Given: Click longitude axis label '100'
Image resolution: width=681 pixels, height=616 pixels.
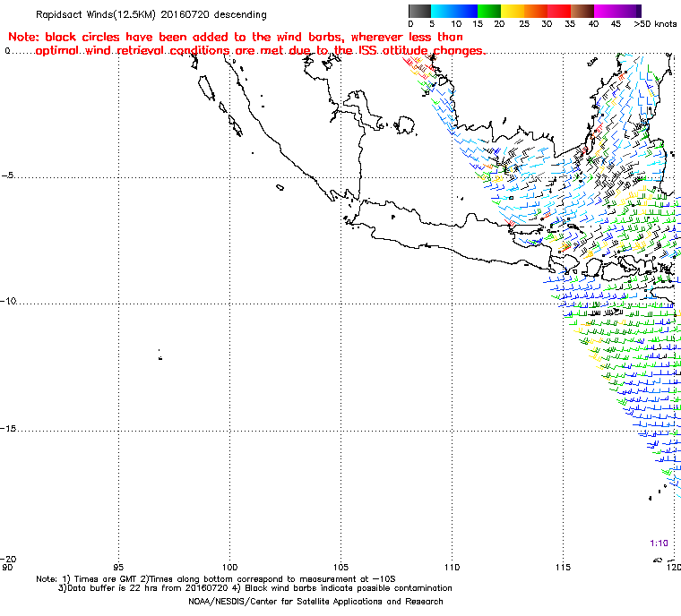Looking at the screenshot, I should point(229,568).
